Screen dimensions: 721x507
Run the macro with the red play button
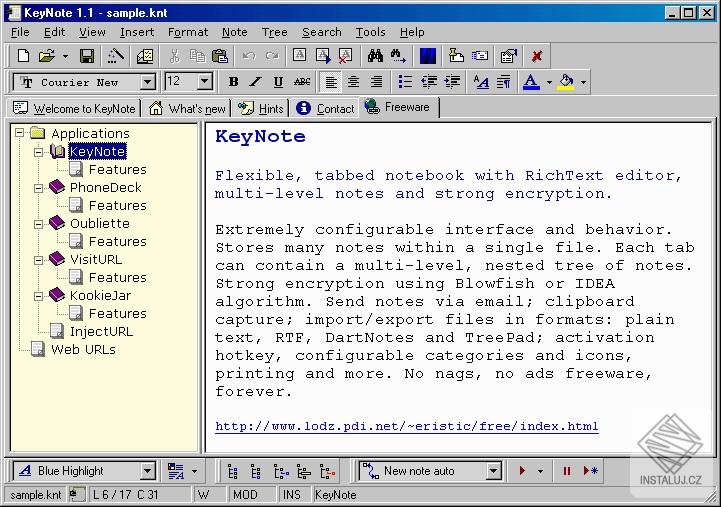click(x=522, y=471)
